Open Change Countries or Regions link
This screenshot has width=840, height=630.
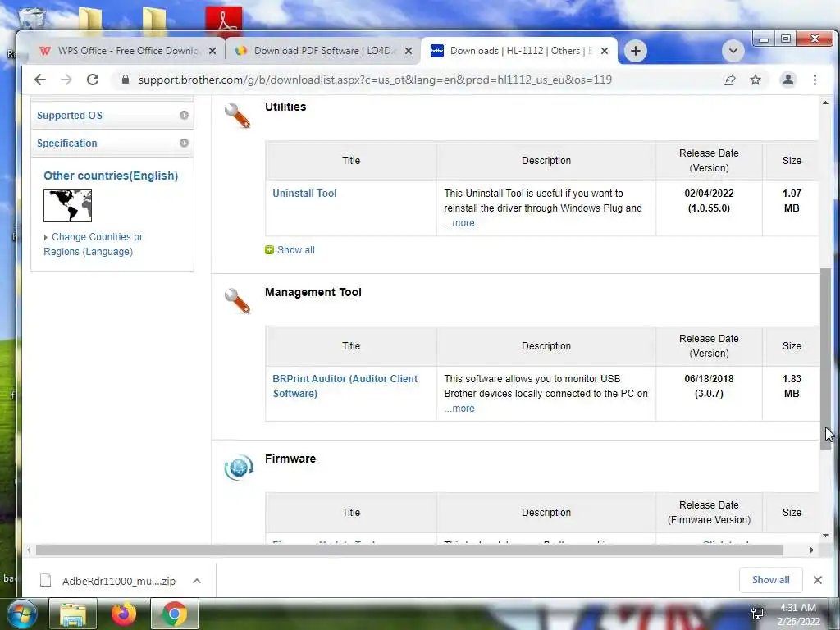point(93,244)
